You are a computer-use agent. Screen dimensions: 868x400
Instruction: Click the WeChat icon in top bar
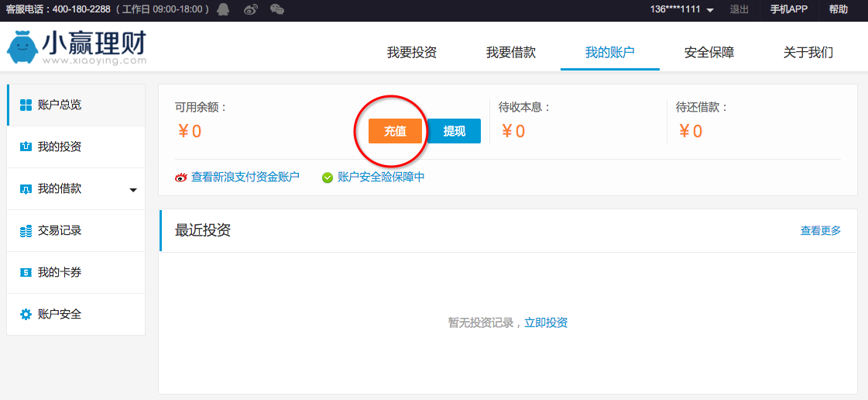pos(277,9)
